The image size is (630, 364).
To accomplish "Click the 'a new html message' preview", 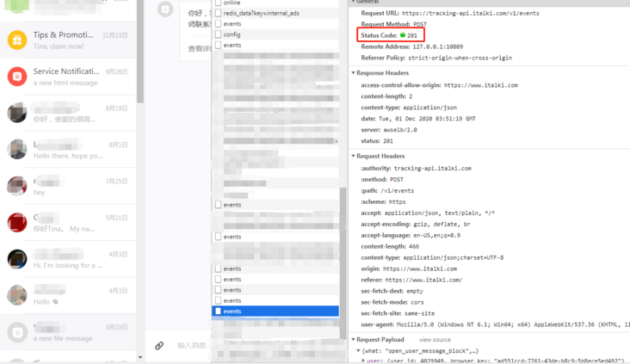I will pyautogui.click(x=65, y=83).
